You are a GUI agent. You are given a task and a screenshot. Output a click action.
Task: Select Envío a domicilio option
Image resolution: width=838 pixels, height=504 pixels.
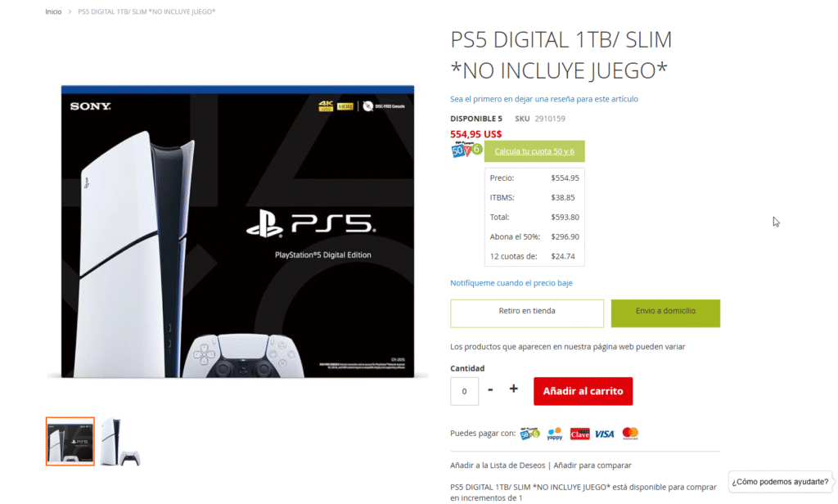pos(665,313)
